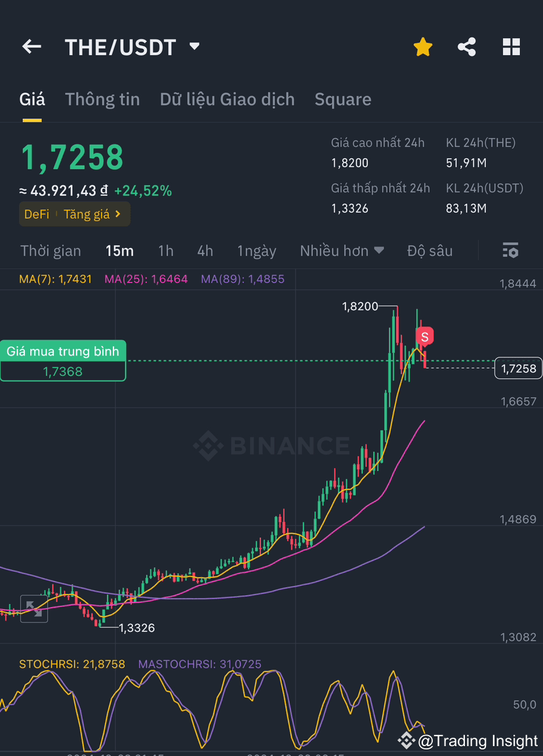Select the DeFi category label
543x756 pixels.
coord(36,214)
